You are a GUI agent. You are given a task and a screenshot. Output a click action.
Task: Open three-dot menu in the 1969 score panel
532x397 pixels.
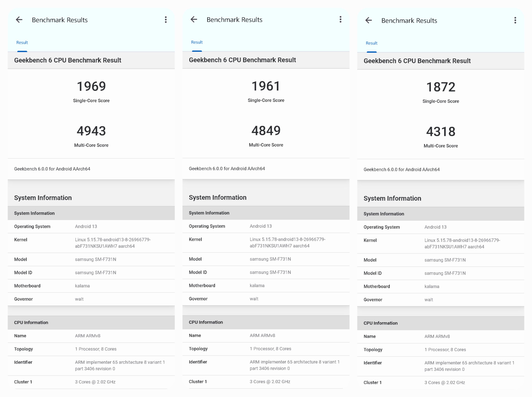pos(166,20)
